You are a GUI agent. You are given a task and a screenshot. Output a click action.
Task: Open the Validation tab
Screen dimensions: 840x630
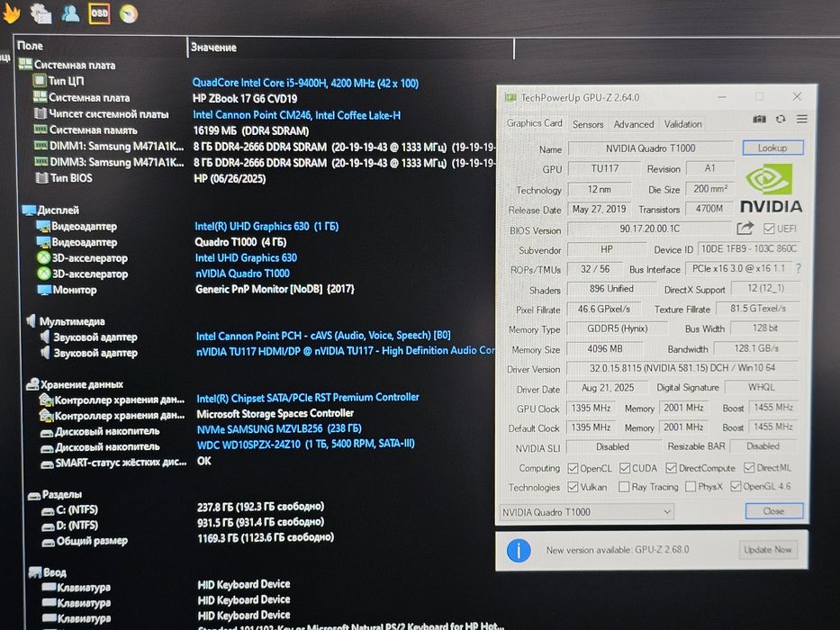point(682,124)
